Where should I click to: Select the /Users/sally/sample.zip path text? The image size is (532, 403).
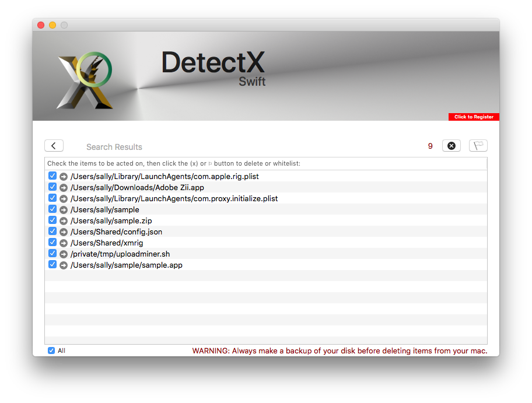tap(111, 221)
